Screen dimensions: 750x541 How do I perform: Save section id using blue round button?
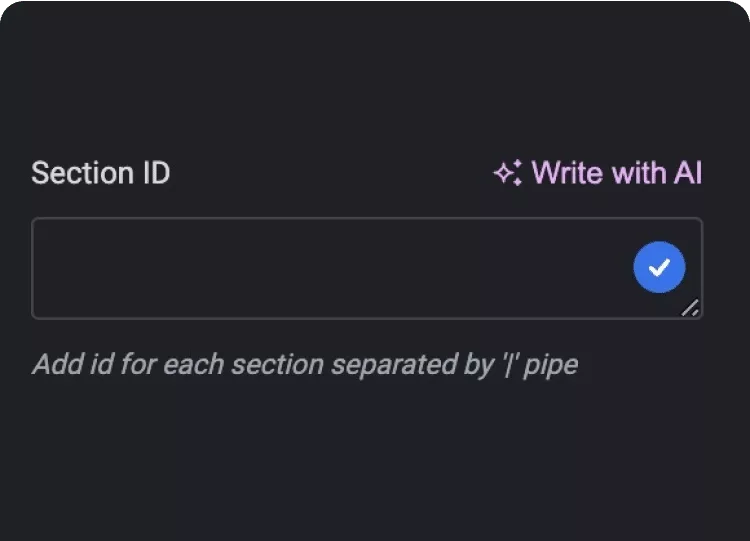point(659,267)
